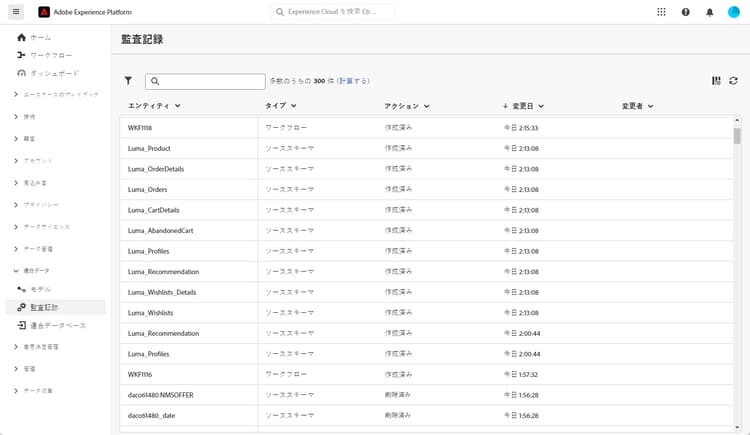Select the WKF1118 entity row
This screenshot has width=750, height=435.
140,128
